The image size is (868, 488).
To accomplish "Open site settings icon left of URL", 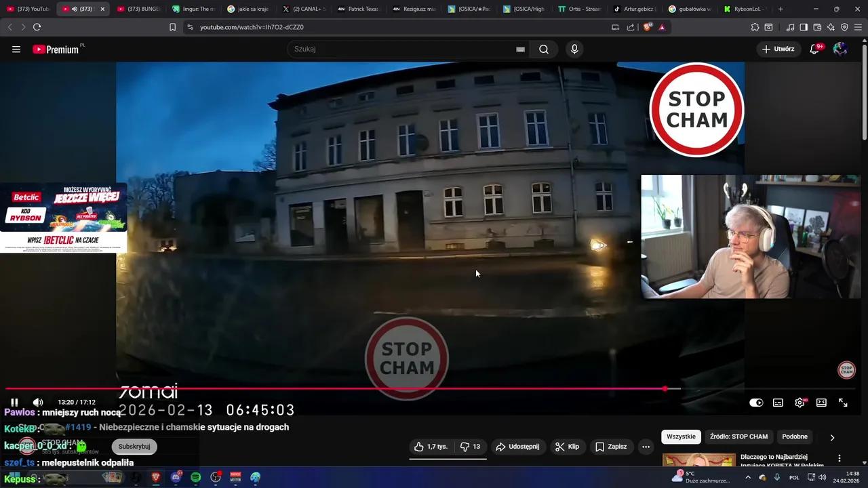I will 190,27.
